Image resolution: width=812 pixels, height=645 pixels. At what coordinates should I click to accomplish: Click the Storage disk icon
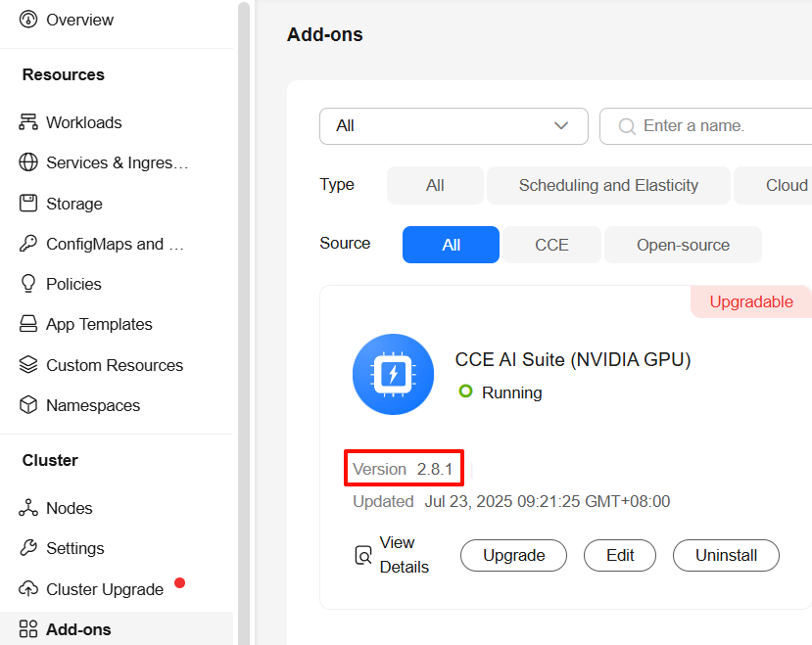tap(28, 203)
